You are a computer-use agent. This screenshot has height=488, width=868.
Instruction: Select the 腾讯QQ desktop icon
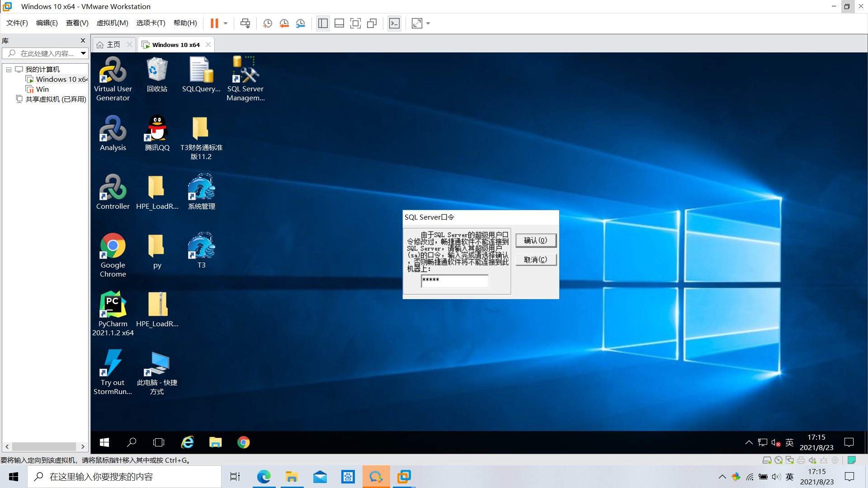[157, 133]
